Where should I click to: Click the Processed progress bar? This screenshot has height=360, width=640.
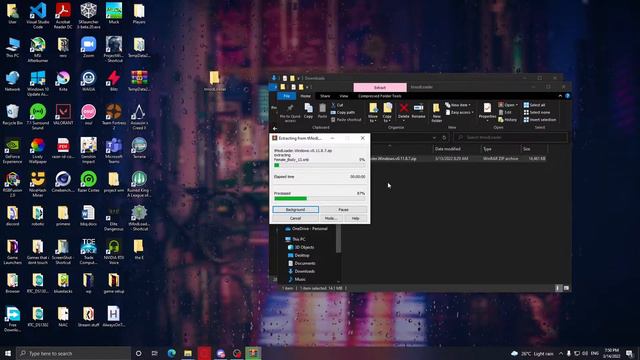coord(319,198)
